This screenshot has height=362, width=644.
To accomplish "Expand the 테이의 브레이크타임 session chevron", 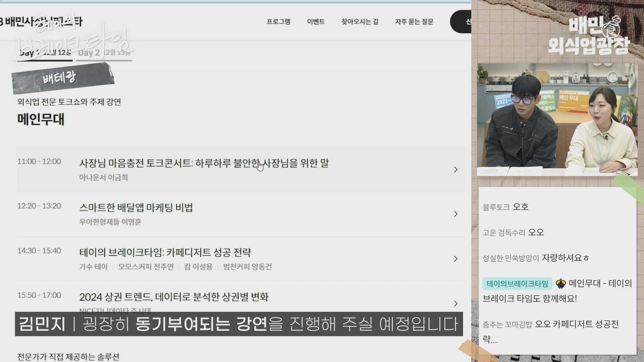I will point(455,259).
